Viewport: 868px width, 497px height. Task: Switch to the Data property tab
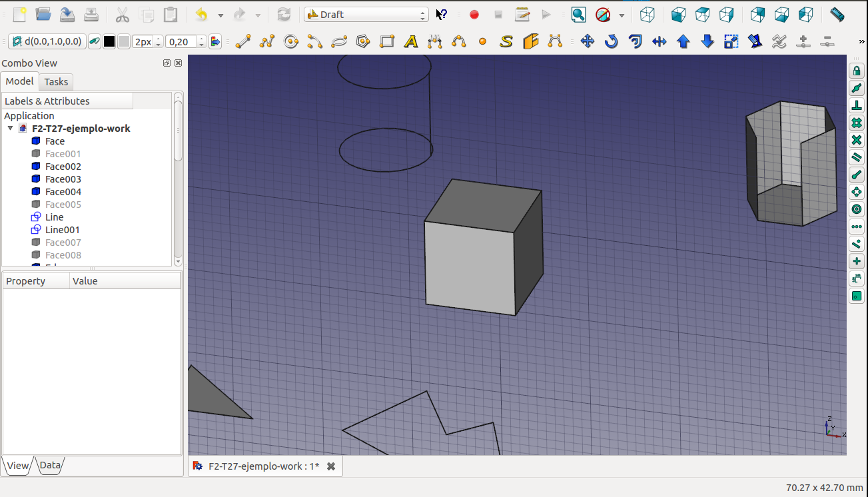tap(50, 465)
